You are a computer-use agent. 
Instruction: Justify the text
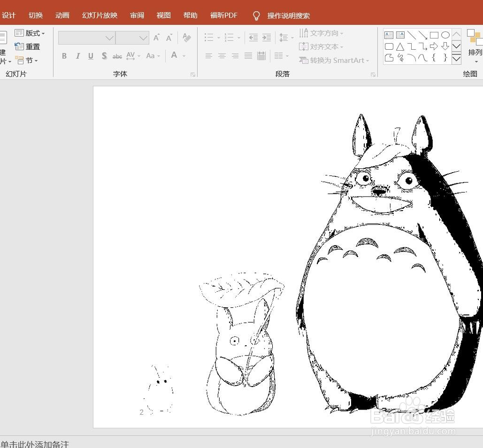(x=248, y=56)
